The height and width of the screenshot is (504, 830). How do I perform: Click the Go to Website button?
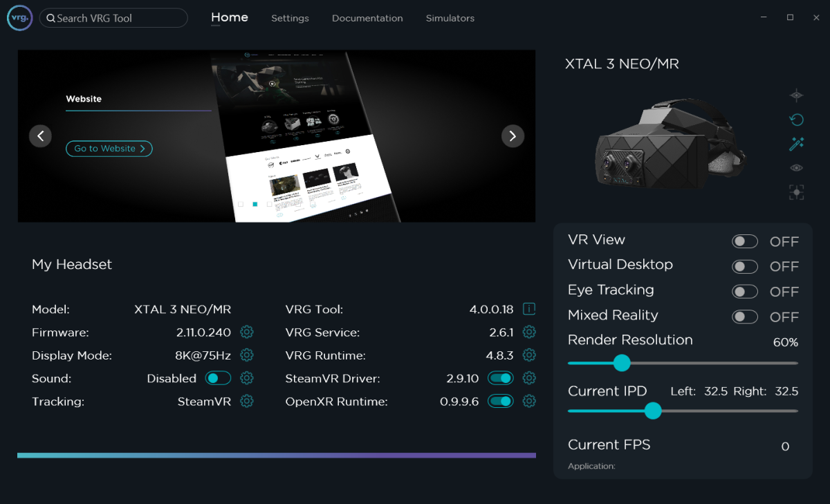[109, 148]
